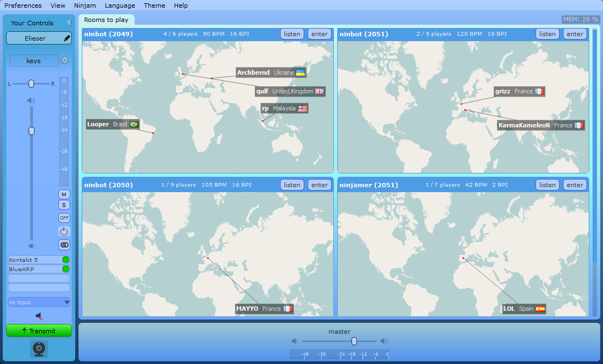The width and height of the screenshot is (603, 364).
Task: Click listen for ninbot (2049) room
Action: coord(292,34)
